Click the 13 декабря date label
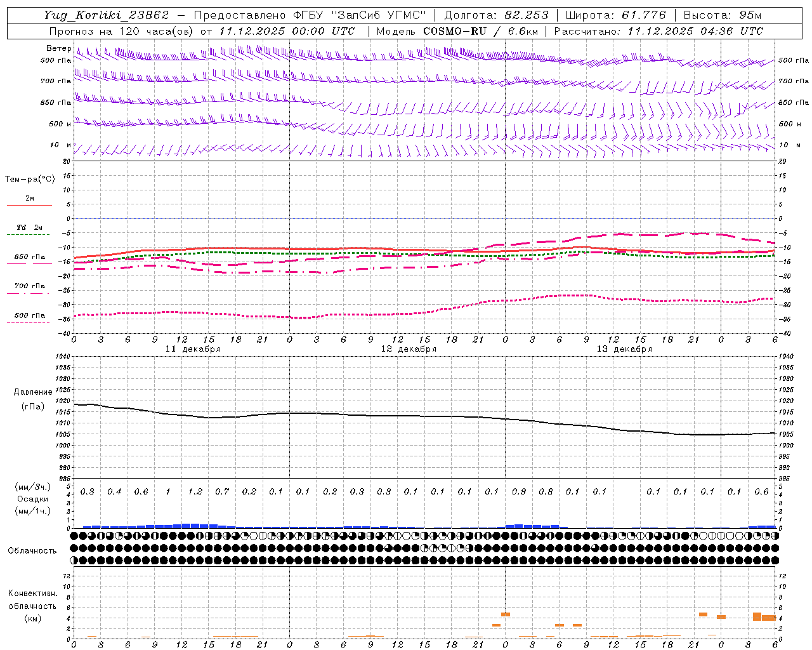Image resolution: width=812 pixels, height=650 pixels. [x=624, y=349]
